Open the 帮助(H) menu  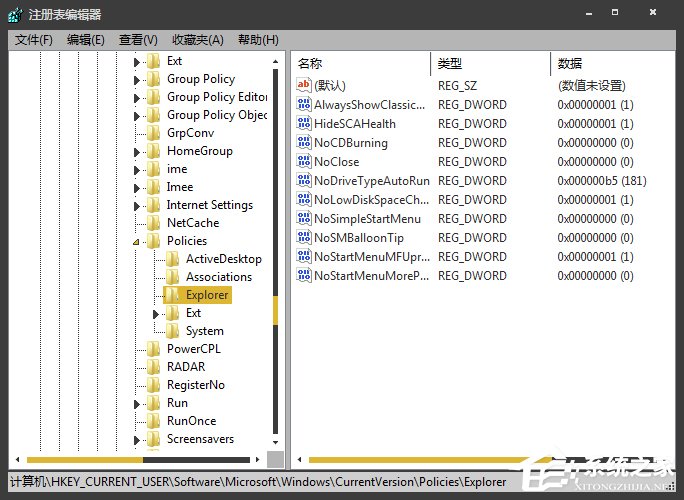[x=258, y=40]
